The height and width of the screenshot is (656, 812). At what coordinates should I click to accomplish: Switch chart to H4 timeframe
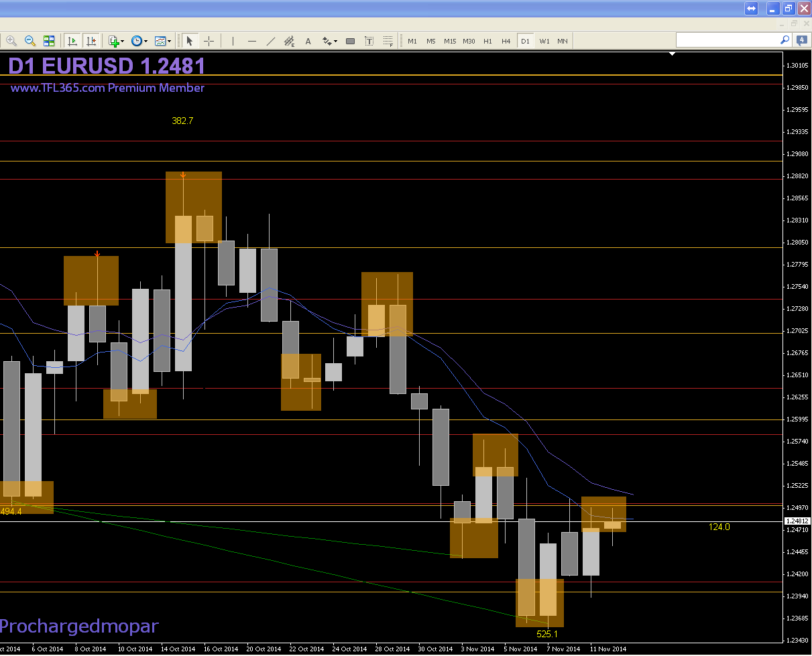506,41
